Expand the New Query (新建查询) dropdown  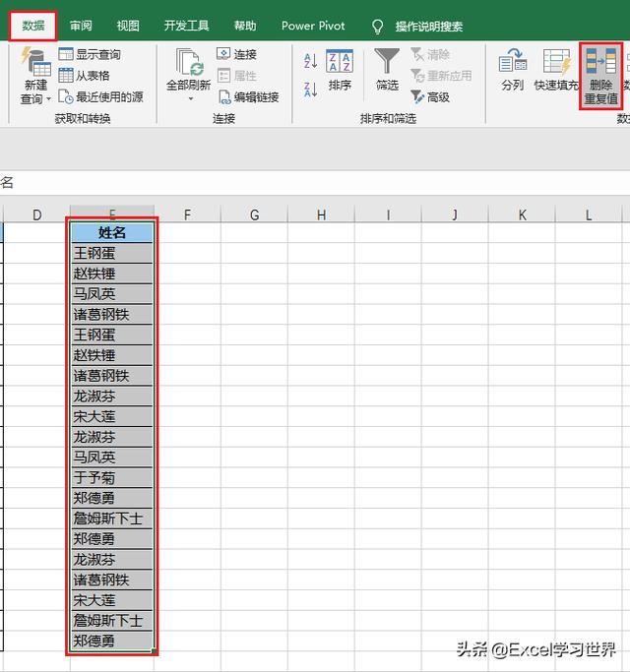pos(48,99)
